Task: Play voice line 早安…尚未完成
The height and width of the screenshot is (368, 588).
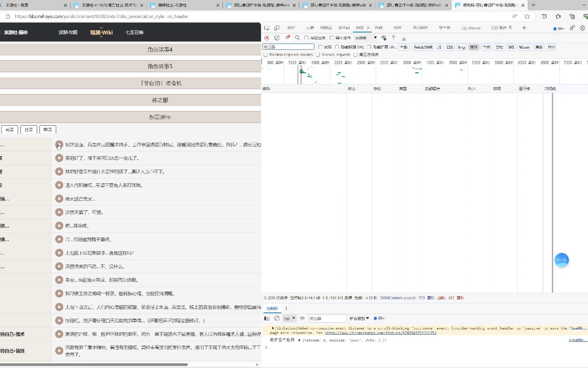Action: point(59,280)
